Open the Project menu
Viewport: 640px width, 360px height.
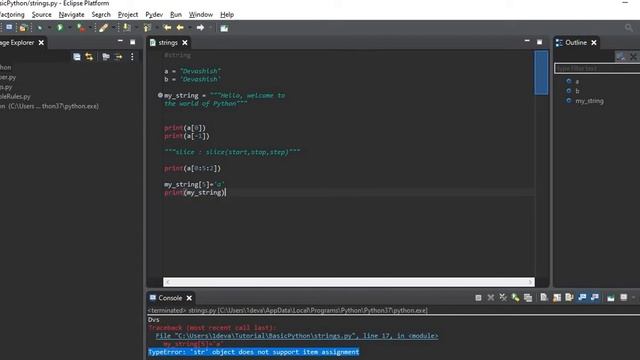[128, 15]
